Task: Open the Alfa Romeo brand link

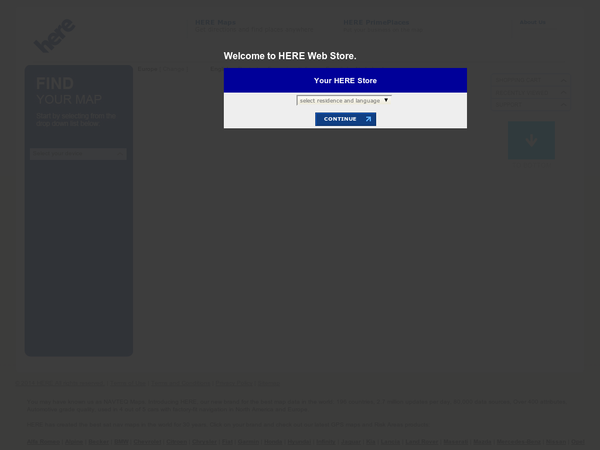Action: point(43,442)
